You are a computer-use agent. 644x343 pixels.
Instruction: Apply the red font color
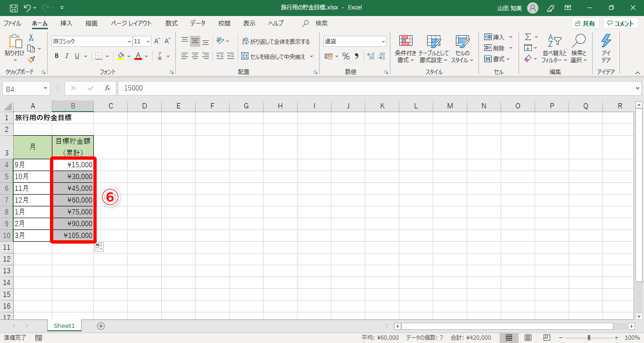point(138,56)
